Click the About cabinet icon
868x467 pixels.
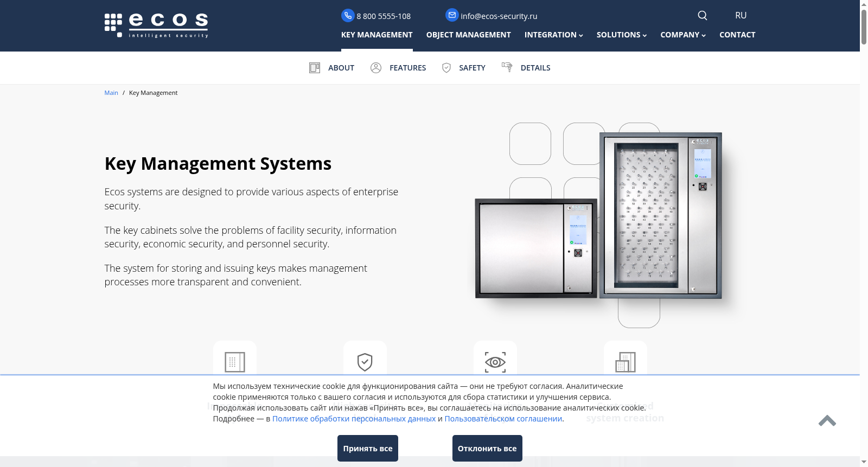point(315,68)
